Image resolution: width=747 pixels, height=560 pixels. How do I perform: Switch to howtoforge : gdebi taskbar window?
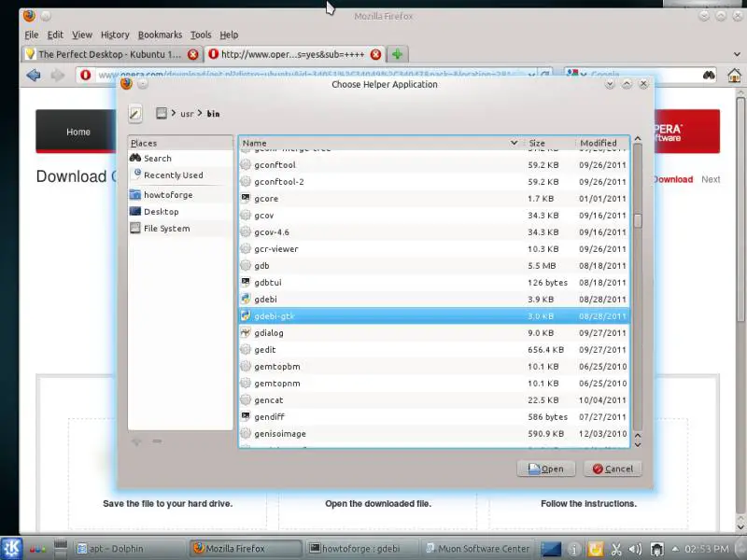[362, 549]
